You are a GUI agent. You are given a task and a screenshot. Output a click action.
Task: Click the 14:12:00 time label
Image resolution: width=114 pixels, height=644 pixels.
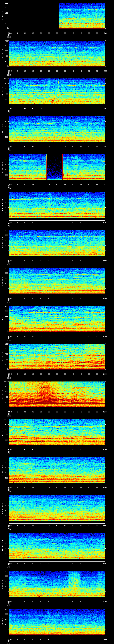tap(9, 336)
